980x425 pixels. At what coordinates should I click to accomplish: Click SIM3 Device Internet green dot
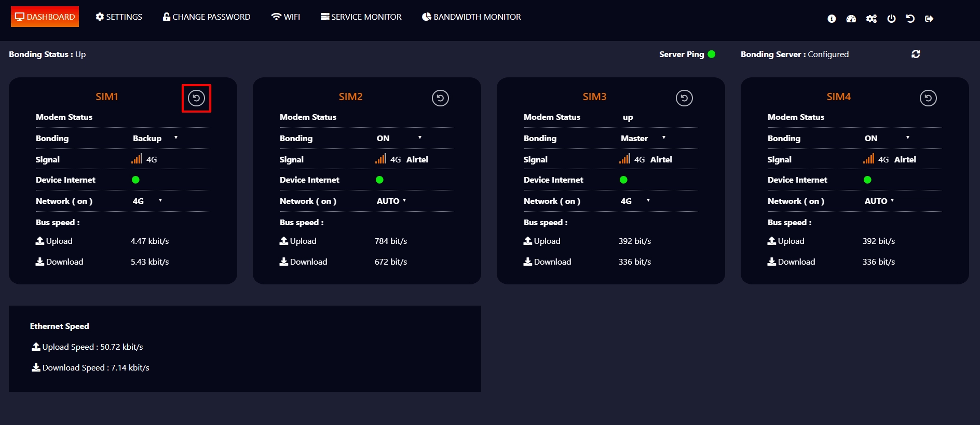(623, 180)
